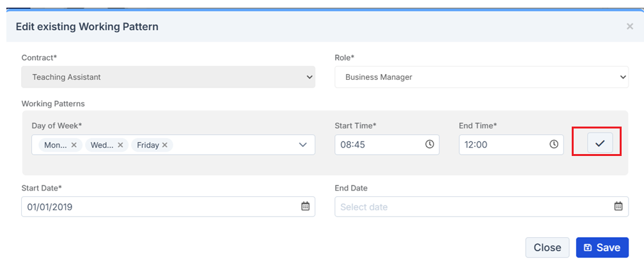The width and height of the screenshot is (644, 264).
Task: Click the Start Time field showing 08:45
Action: click(x=377, y=144)
